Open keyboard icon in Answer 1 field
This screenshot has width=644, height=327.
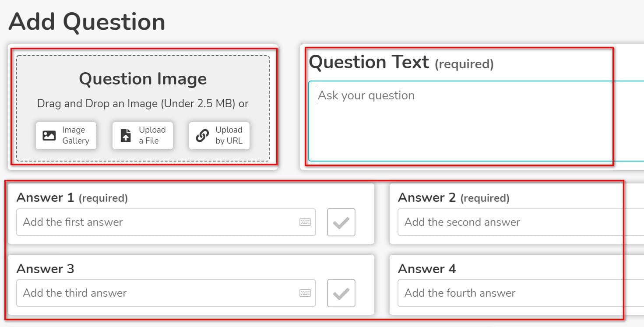(305, 222)
